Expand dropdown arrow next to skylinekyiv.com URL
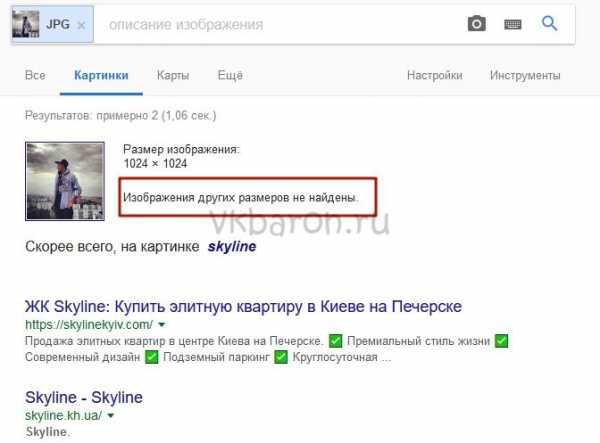The width and height of the screenshot is (600, 443). (162, 324)
